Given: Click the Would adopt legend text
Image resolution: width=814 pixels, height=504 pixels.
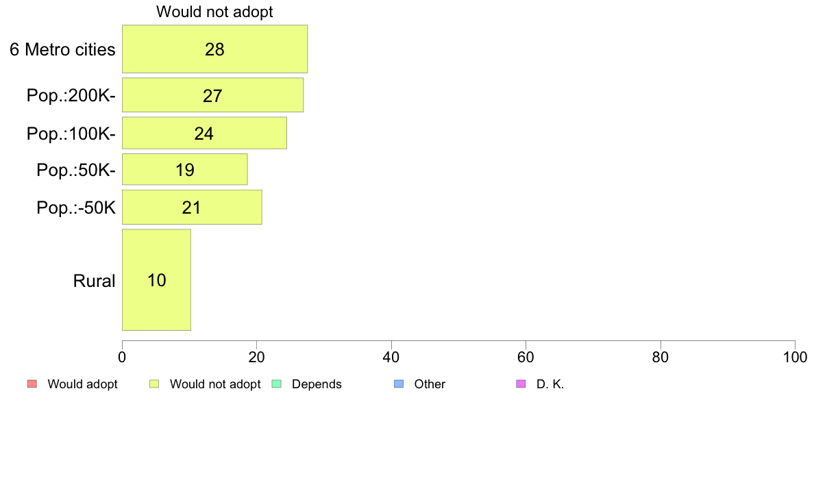Looking at the screenshot, I should (x=82, y=384).
